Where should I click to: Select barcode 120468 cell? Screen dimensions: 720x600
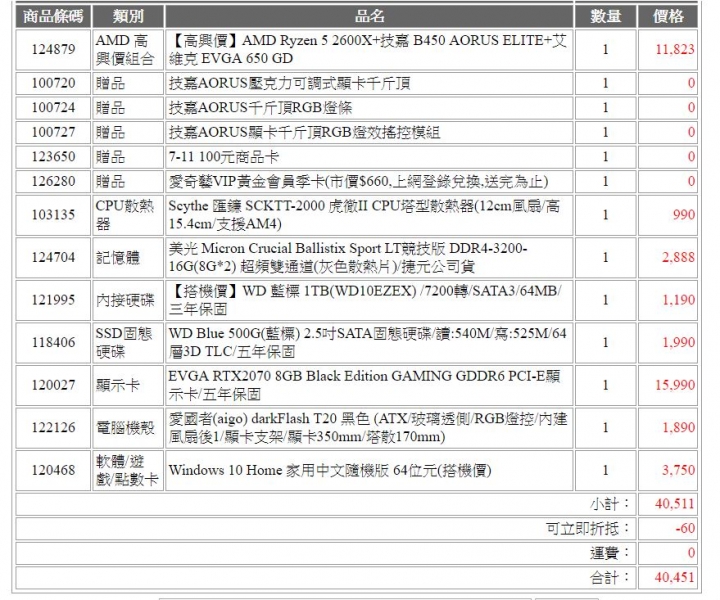pyautogui.click(x=53, y=471)
